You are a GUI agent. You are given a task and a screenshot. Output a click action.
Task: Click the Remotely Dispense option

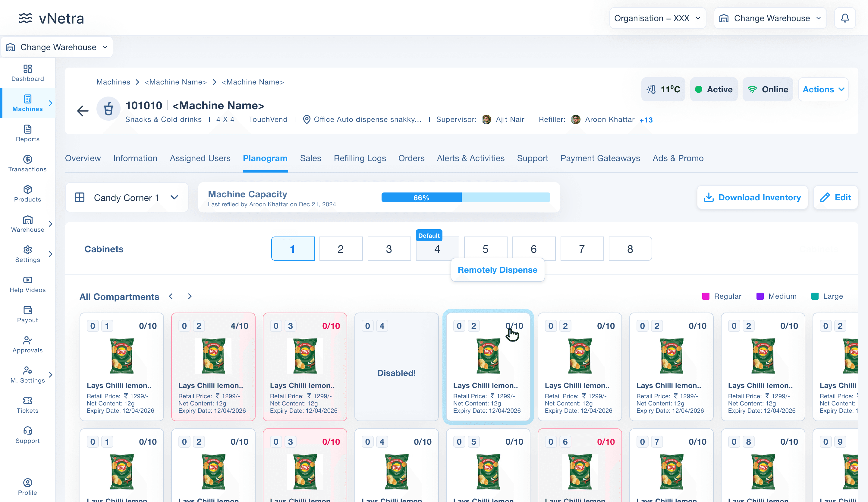coord(497,270)
